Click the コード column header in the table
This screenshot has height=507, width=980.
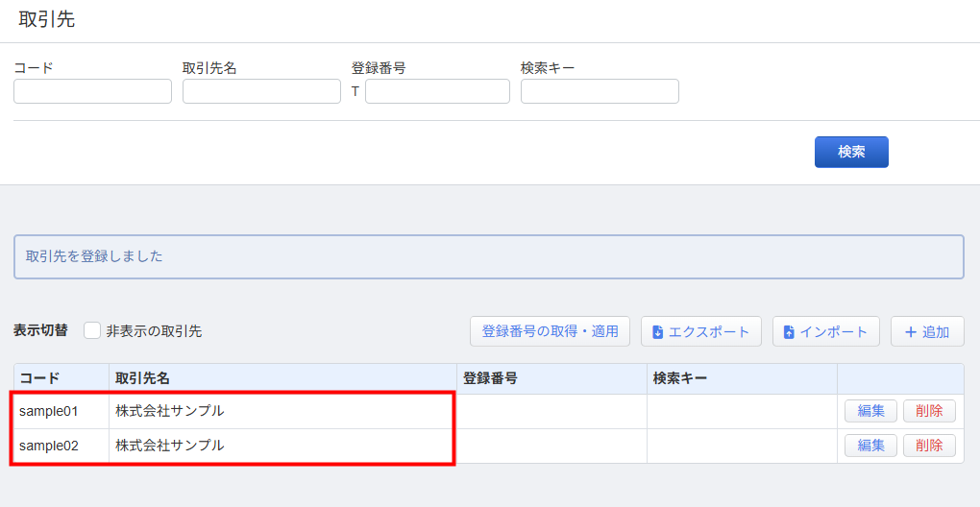pos(39,378)
